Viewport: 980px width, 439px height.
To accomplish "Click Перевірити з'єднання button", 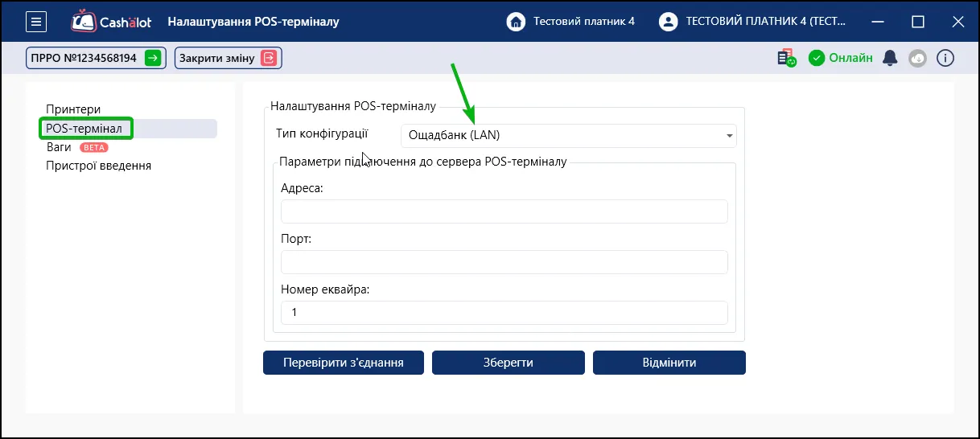I will 343,363.
